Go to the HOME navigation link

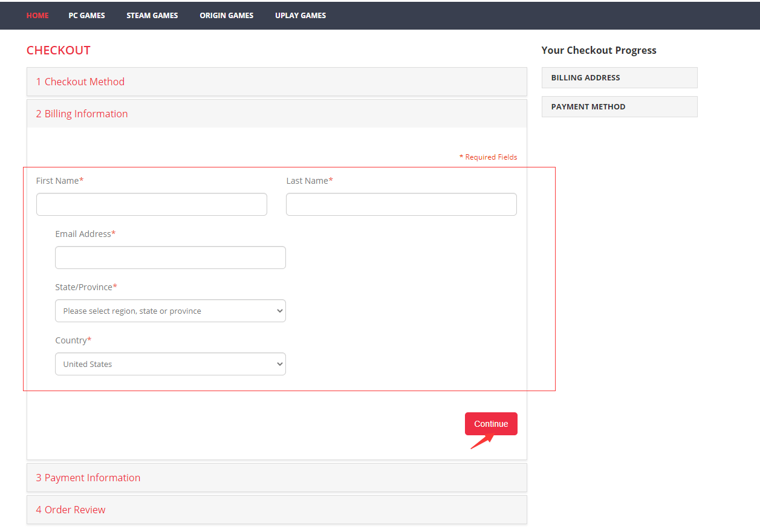37,15
